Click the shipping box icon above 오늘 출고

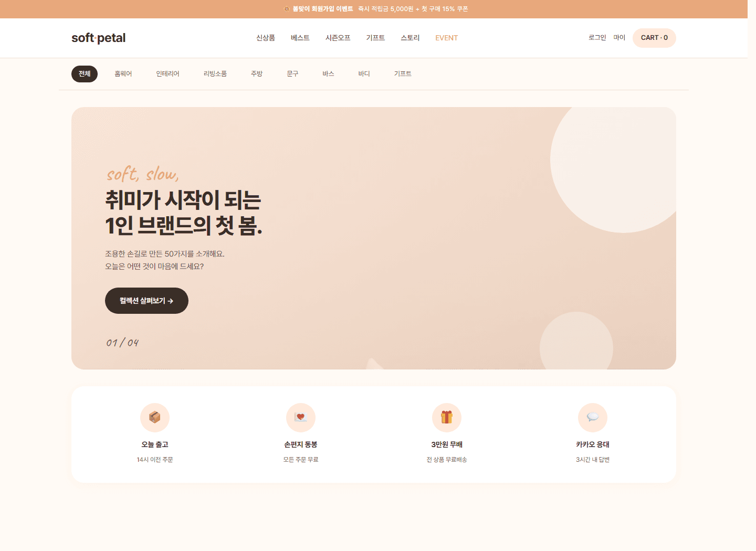click(155, 418)
